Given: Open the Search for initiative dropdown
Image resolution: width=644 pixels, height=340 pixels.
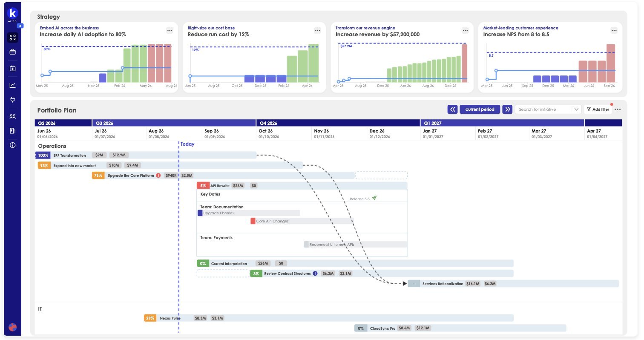Looking at the screenshot, I should (548, 109).
